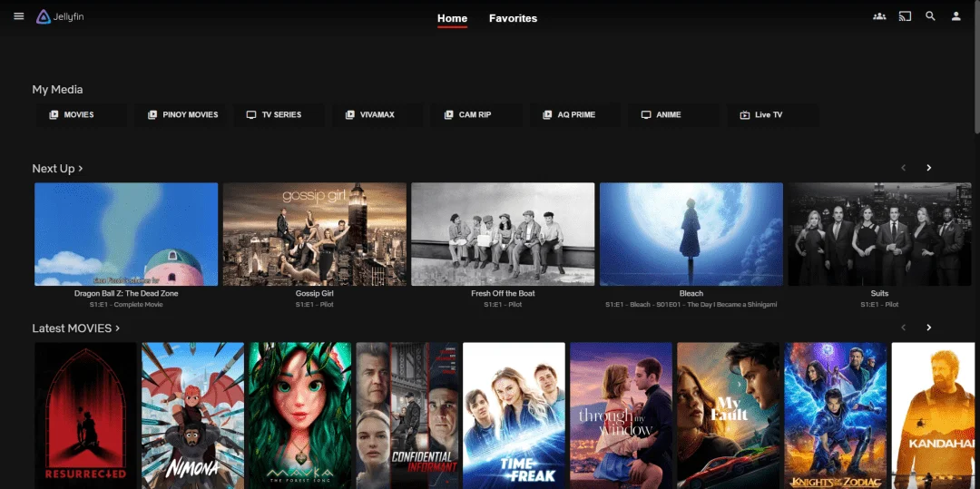Click the Bleach title link
Viewport: 980px width, 489px height.
691,294
